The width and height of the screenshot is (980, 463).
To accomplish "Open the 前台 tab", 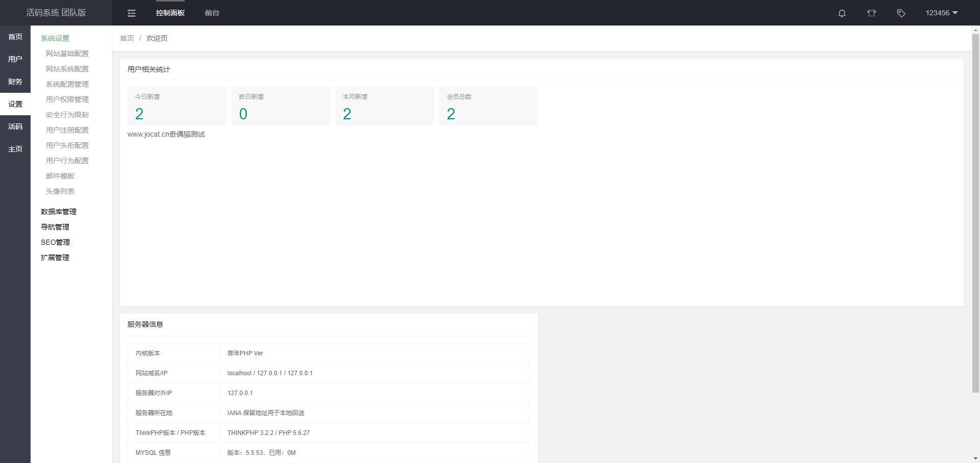I will pos(212,13).
